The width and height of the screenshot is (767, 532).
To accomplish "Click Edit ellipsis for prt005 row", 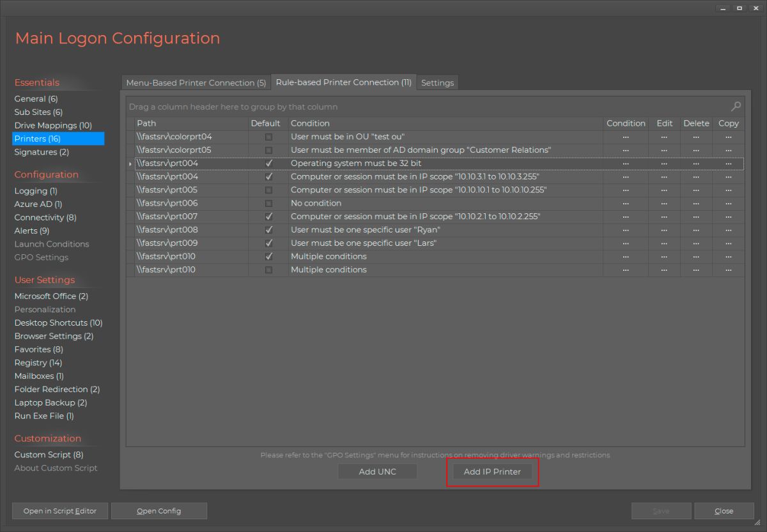I will coord(664,190).
